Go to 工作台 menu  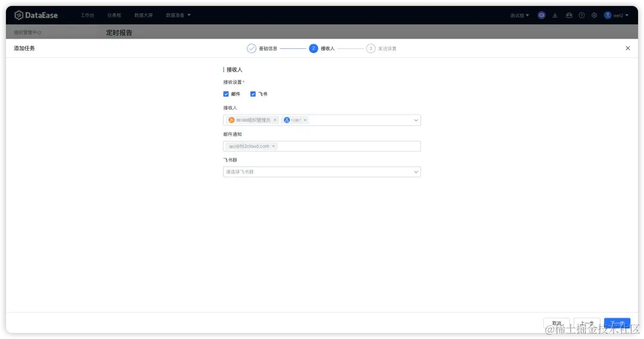pyautogui.click(x=87, y=15)
